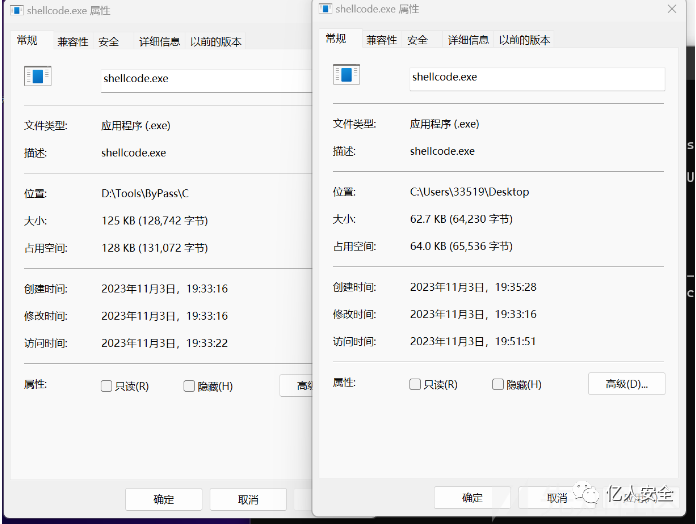Image resolution: width=696 pixels, height=524 pixels.
Task: Click size on disk 64.0 KB (65,536 字节)
Action: pyautogui.click(x=461, y=246)
